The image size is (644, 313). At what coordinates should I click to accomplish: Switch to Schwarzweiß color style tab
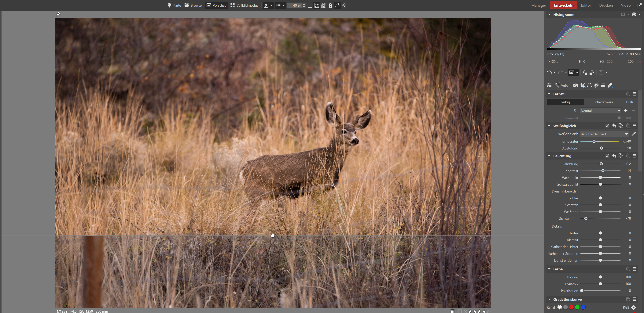point(603,102)
